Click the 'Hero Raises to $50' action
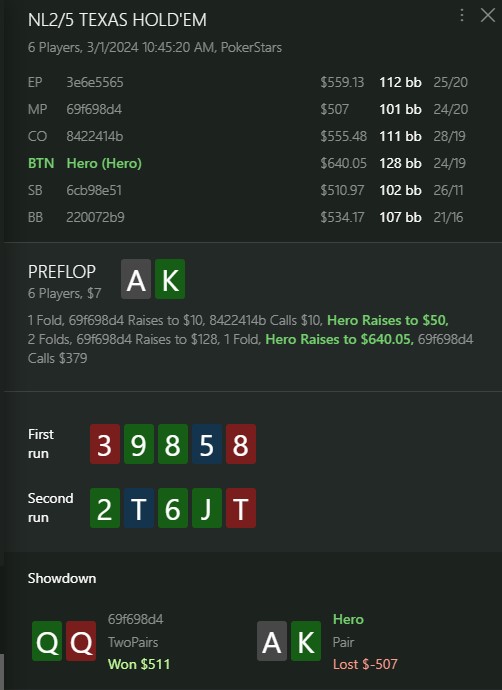This screenshot has width=502, height=690. [x=388, y=320]
